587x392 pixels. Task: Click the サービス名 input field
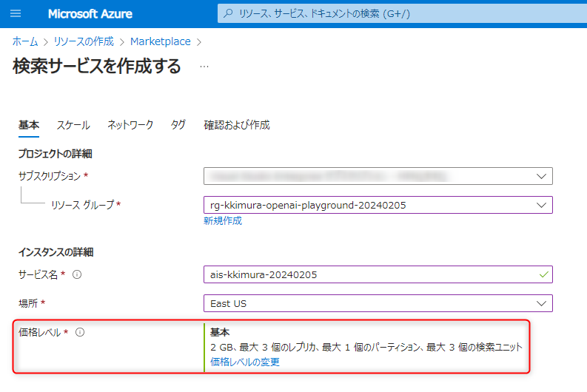378,274
